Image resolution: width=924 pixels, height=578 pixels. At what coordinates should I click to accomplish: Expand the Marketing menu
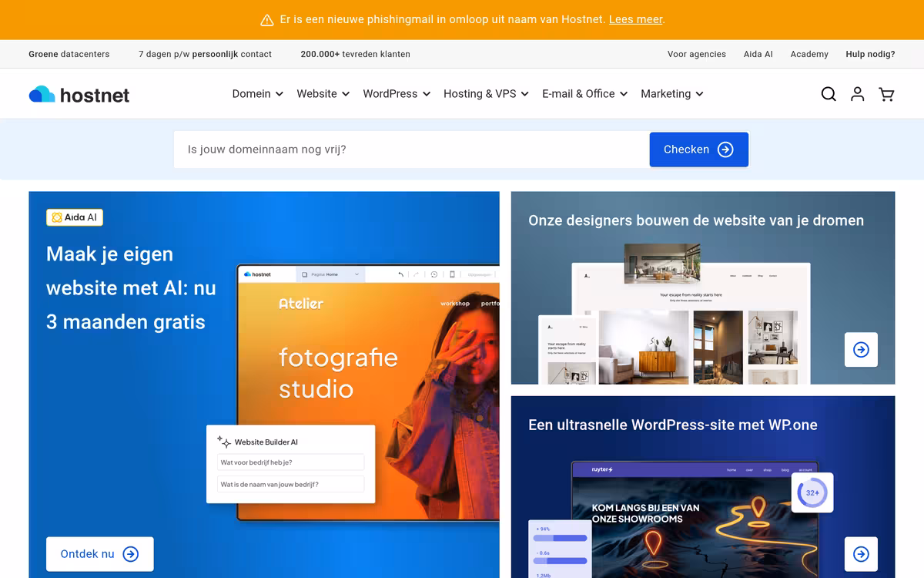click(672, 94)
